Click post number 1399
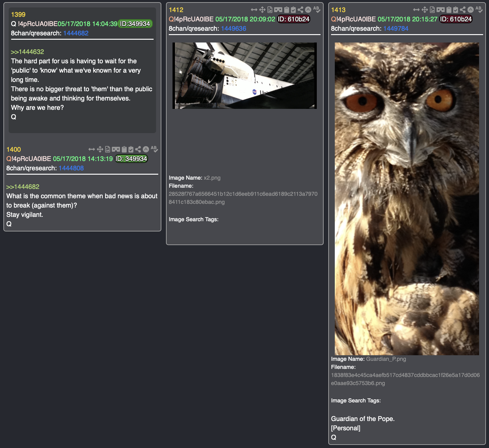This screenshot has width=489, height=448. point(18,15)
